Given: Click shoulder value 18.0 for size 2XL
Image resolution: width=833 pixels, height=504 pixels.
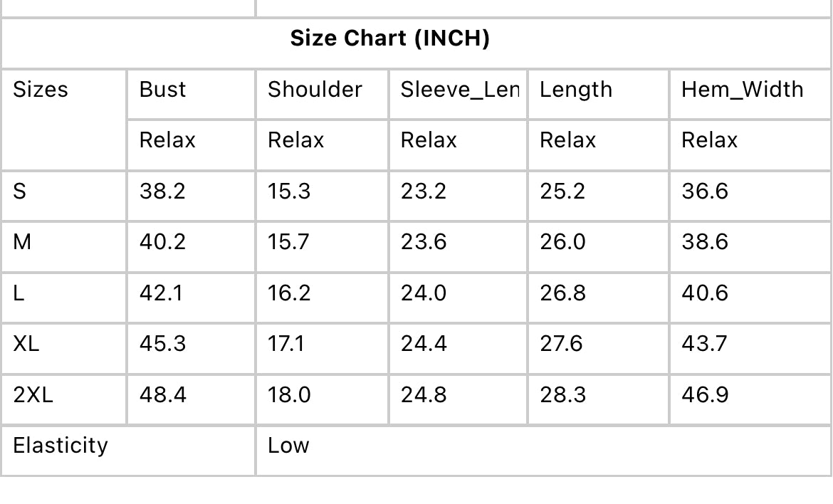Looking at the screenshot, I should click(x=289, y=394).
